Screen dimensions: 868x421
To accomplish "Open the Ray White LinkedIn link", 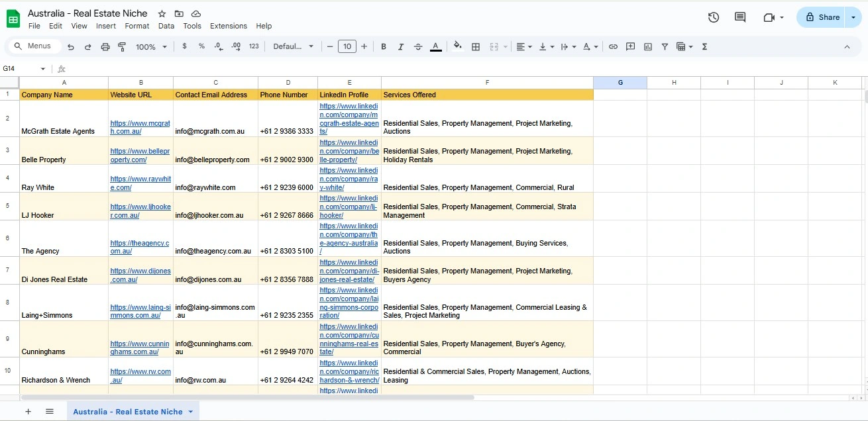I will (349, 179).
